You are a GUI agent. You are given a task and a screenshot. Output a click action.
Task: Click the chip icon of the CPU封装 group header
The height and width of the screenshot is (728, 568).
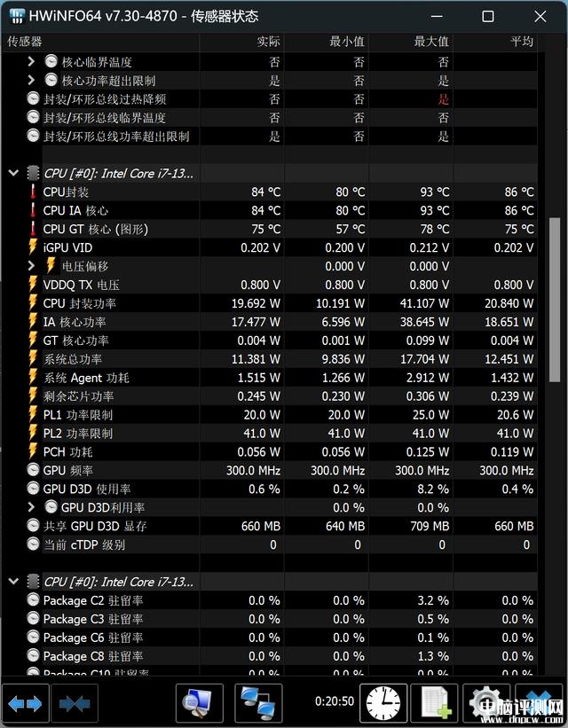[x=33, y=173]
